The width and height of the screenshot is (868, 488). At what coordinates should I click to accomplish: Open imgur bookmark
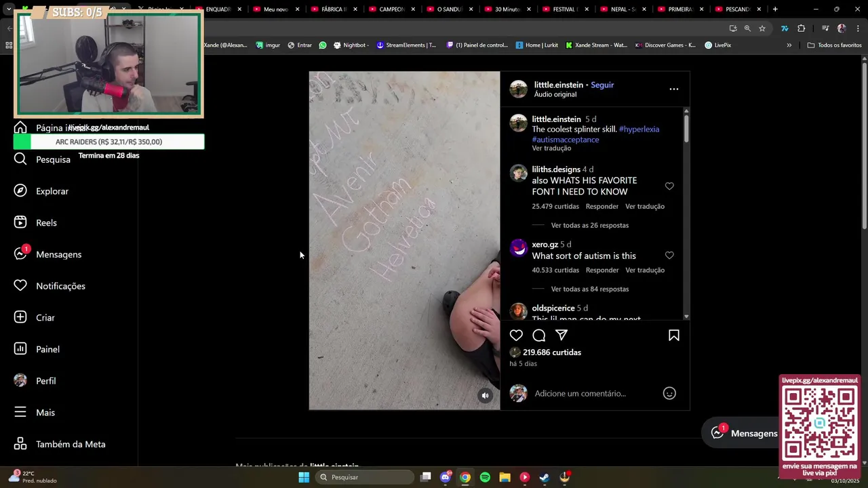pos(268,45)
